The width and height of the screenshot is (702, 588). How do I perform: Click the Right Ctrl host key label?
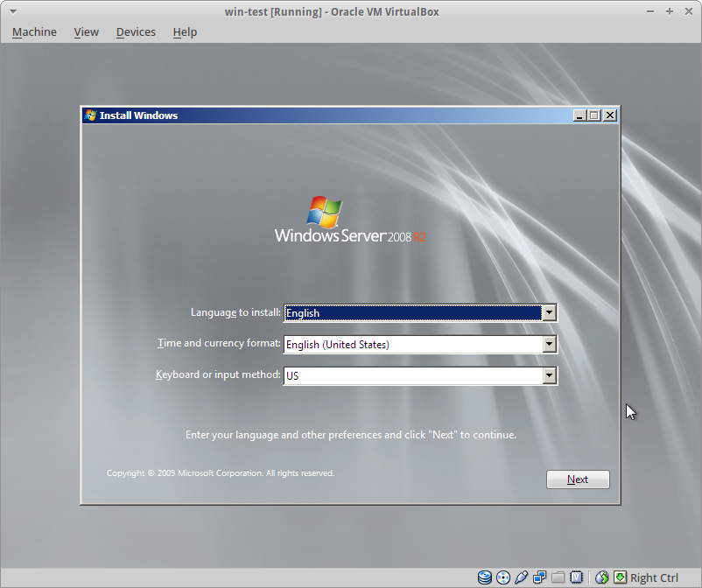654,577
